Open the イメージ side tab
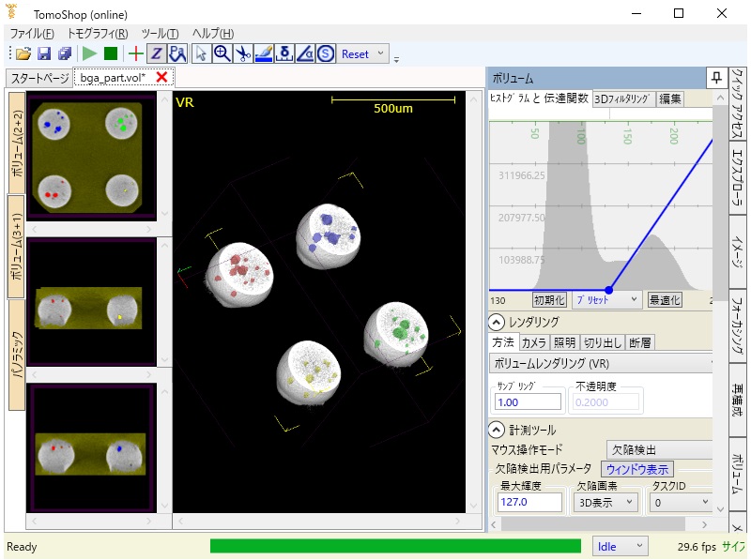Screen dimensions: 751x560 pos(738,251)
